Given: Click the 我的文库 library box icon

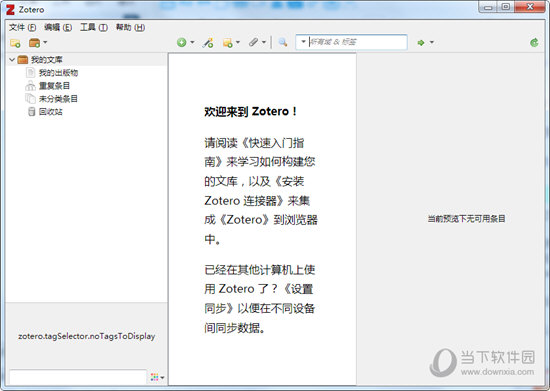Looking at the screenshot, I should 22,60.
